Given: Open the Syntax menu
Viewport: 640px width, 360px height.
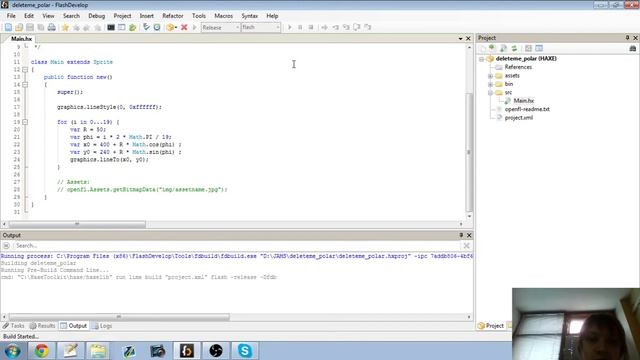Looking at the screenshot, I should (x=249, y=16).
